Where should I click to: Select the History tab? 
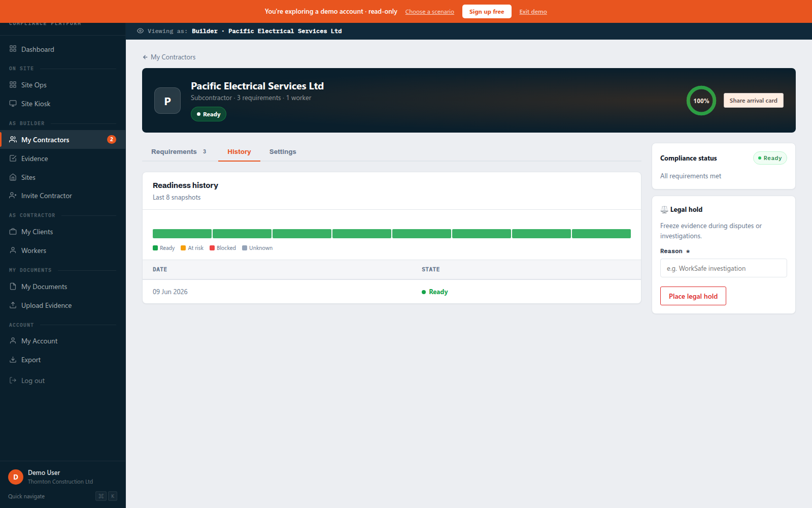(x=239, y=151)
